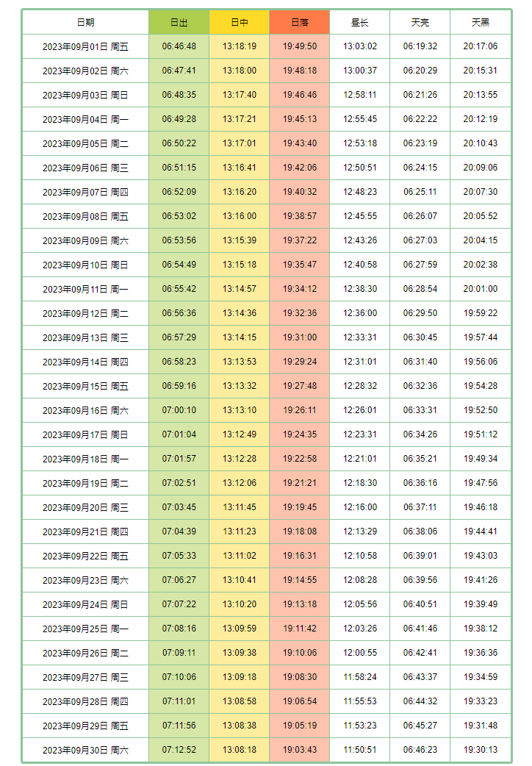The height and width of the screenshot is (766, 532).
Task: Click day length value 11:58:24
Action: (x=360, y=678)
